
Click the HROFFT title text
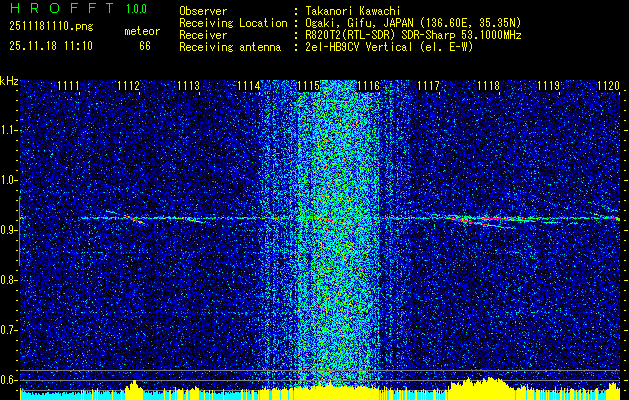point(62,8)
